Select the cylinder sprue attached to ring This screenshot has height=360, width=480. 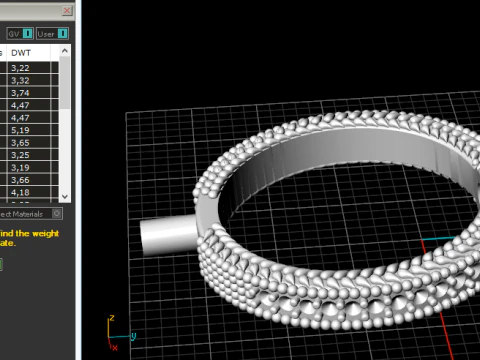pos(168,234)
